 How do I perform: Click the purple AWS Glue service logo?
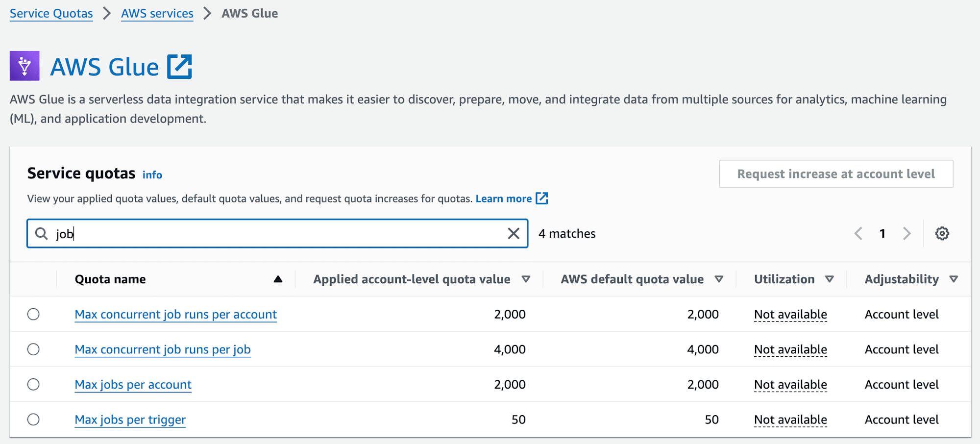[24, 66]
